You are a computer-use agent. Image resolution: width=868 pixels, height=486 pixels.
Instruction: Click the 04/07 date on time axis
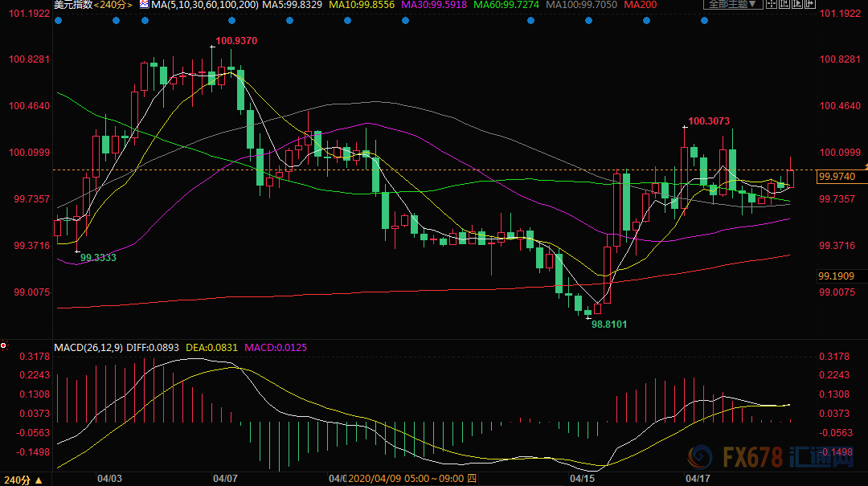pos(226,477)
